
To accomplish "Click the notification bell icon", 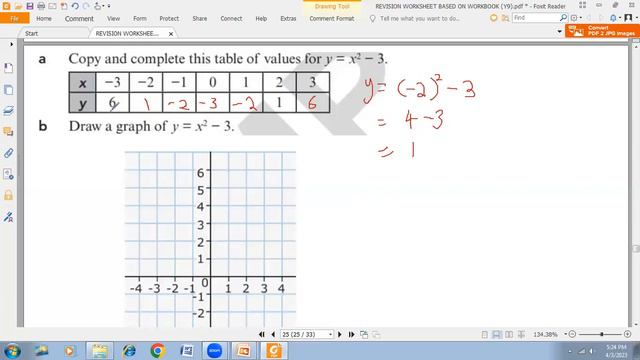I will [x=613, y=18].
